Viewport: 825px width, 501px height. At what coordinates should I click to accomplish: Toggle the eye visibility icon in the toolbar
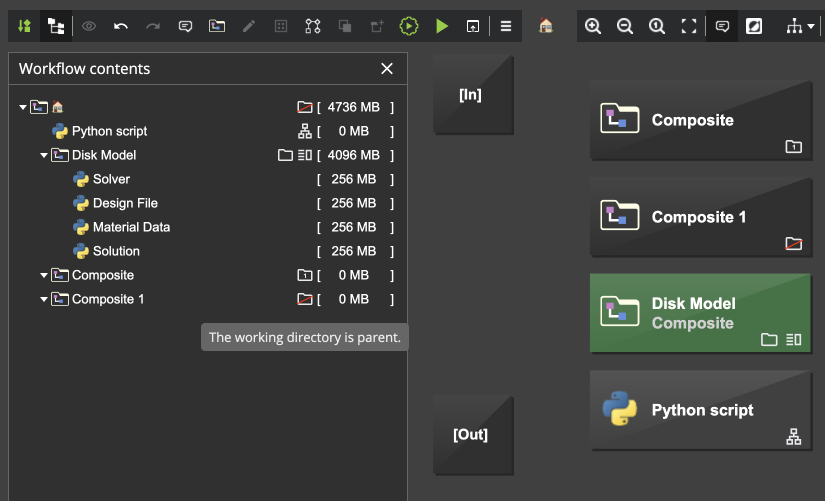pyautogui.click(x=89, y=26)
